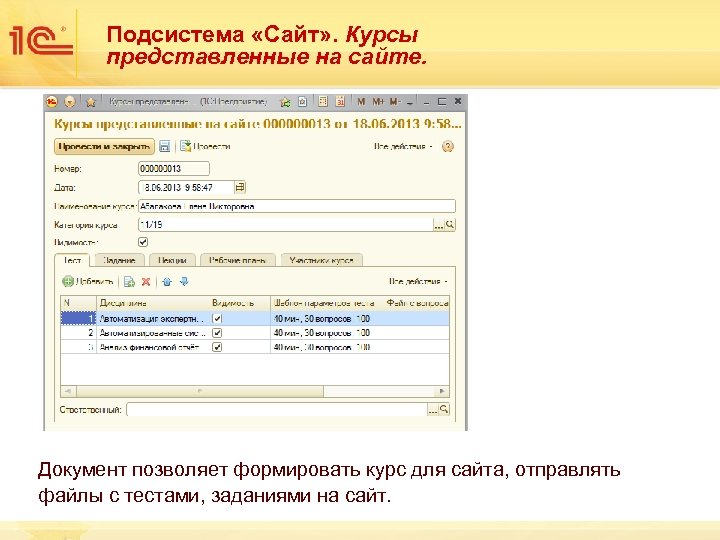
Task: Click the Номер field
Action: (174, 169)
